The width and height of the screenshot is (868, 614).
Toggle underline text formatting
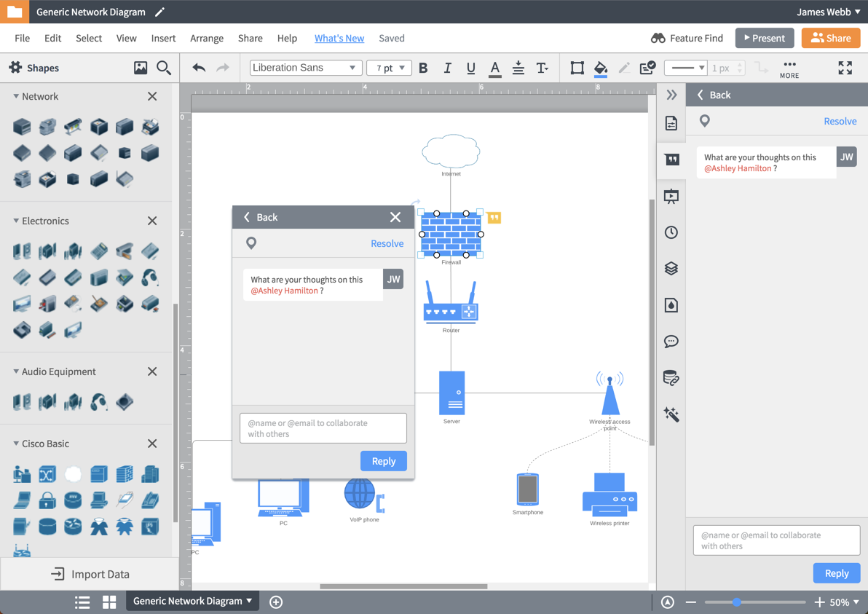coord(470,67)
